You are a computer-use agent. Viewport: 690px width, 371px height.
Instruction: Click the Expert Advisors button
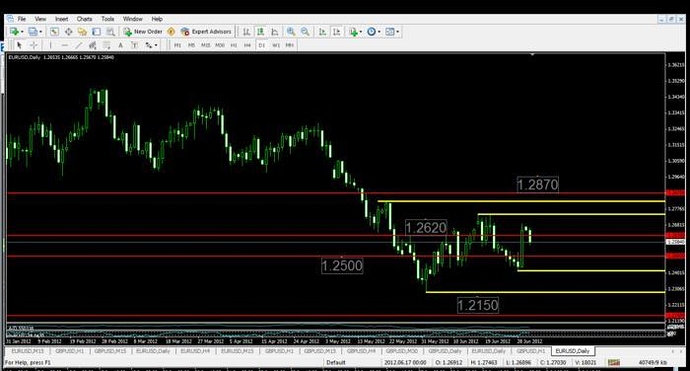pos(206,32)
